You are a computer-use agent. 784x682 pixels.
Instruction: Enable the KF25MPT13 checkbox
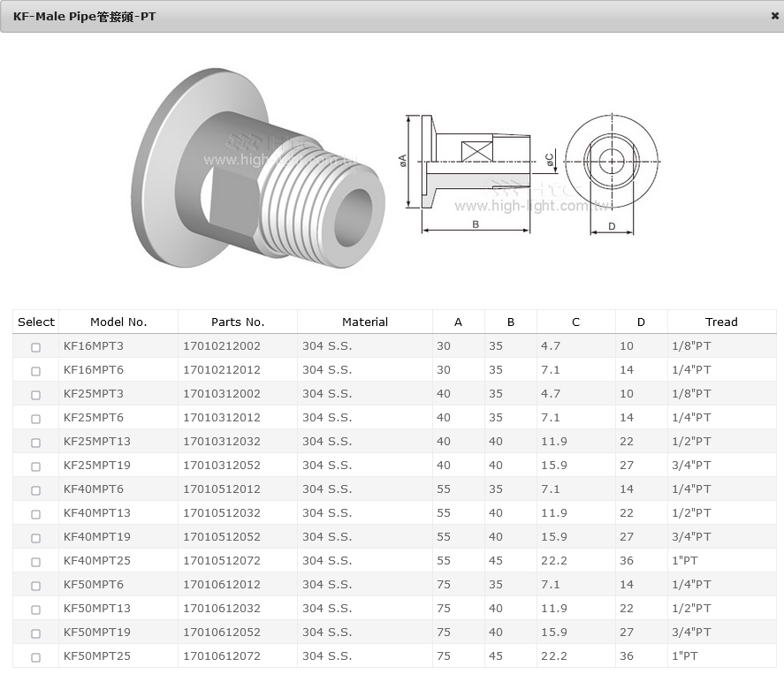click(36, 443)
